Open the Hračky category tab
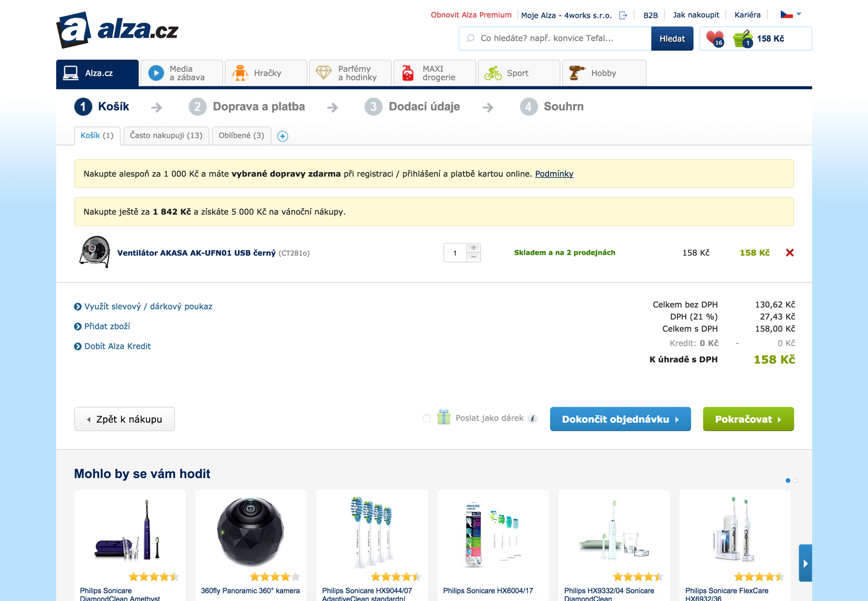This screenshot has width=868, height=601. tap(266, 73)
